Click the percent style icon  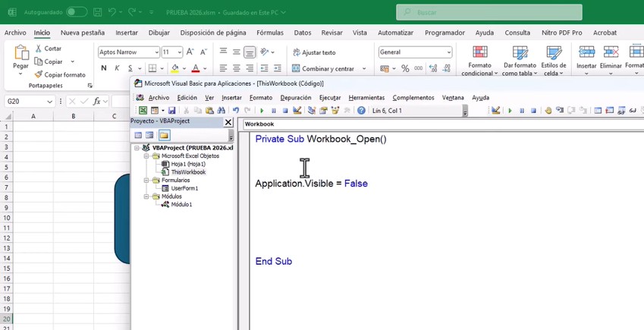(405, 68)
